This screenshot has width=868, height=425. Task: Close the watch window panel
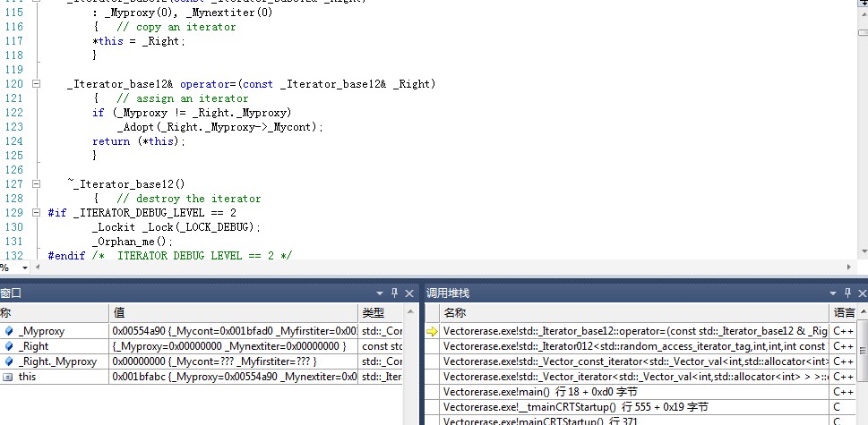(x=409, y=293)
